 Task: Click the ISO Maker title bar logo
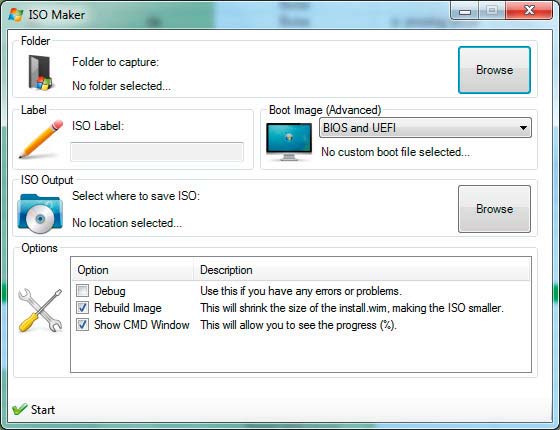[x=16, y=15]
